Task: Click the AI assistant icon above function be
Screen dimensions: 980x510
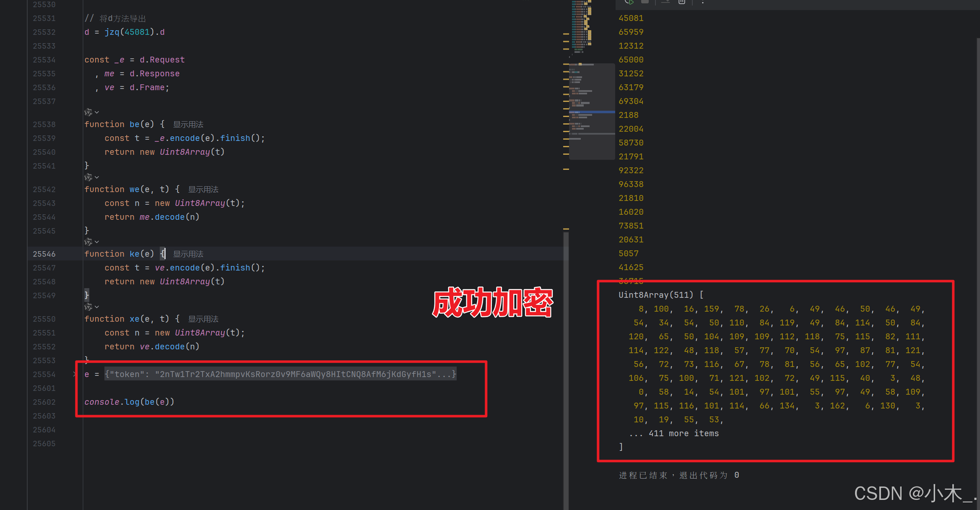Action: pyautogui.click(x=88, y=112)
